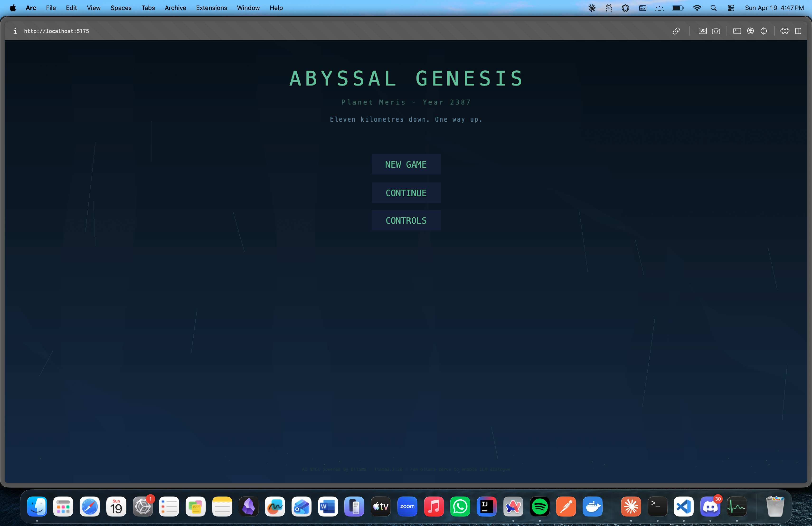Open the extensions puzzle piece icon
The height and width of the screenshot is (526, 812).
(x=785, y=31)
